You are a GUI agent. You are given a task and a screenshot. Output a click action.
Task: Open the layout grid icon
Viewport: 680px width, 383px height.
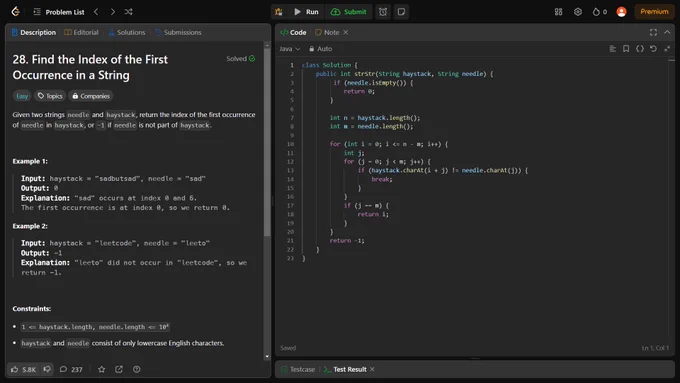[559, 12]
